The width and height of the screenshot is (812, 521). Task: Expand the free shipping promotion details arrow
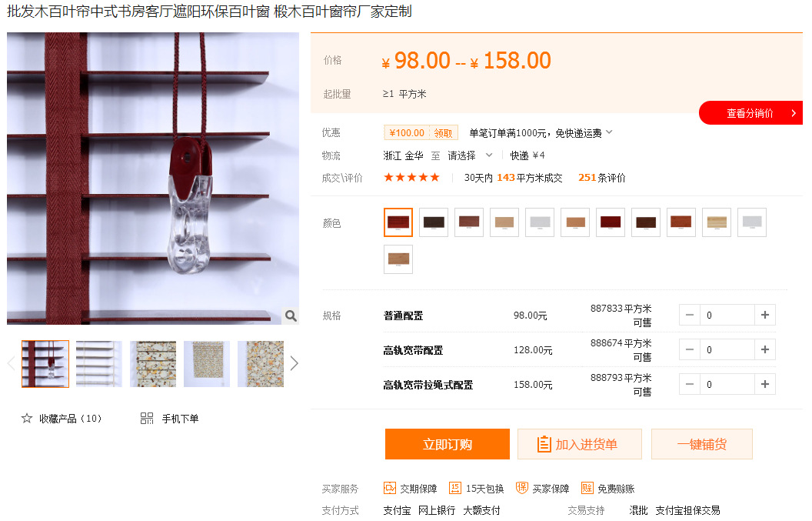(x=610, y=132)
